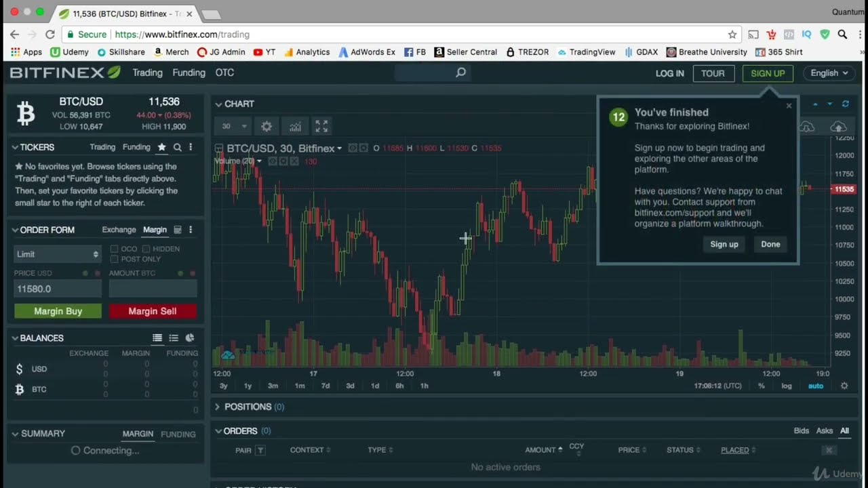Move chart panel up arrow
Image resolution: width=868 pixels, height=488 pixels.
[x=815, y=104]
